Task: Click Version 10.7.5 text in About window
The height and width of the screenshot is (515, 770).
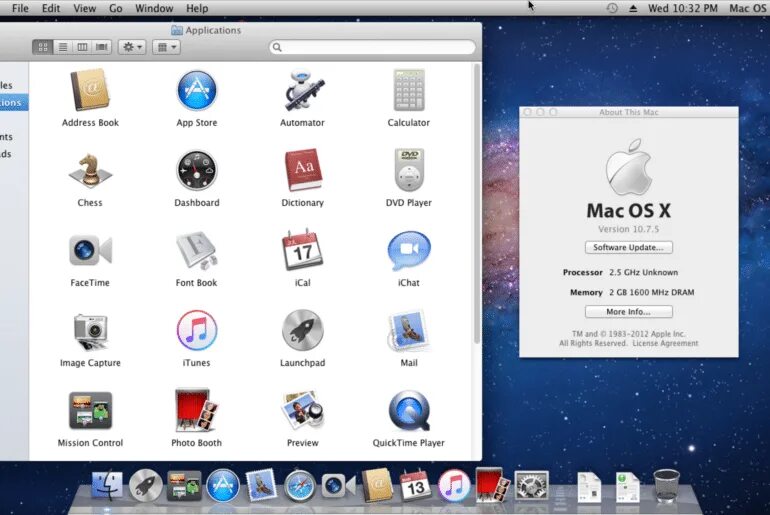Action: tap(629, 229)
